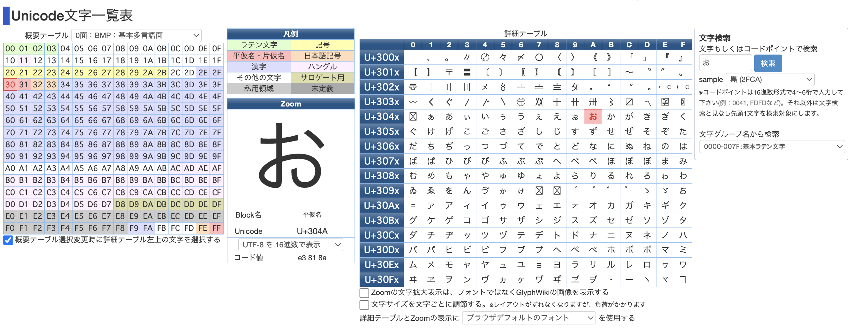This screenshot has height=336, width=868.
Task: Click the U+300x row header
Action: point(382,57)
